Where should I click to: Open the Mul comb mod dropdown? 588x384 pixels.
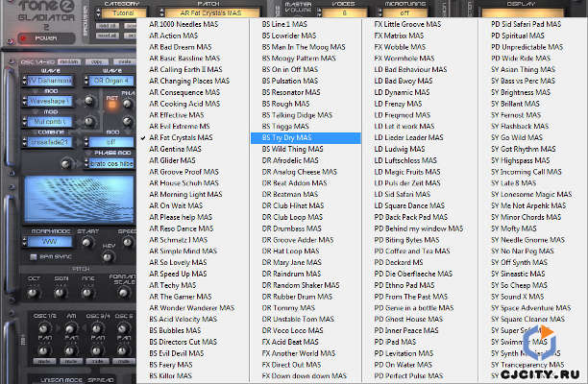[x=50, y=122]
